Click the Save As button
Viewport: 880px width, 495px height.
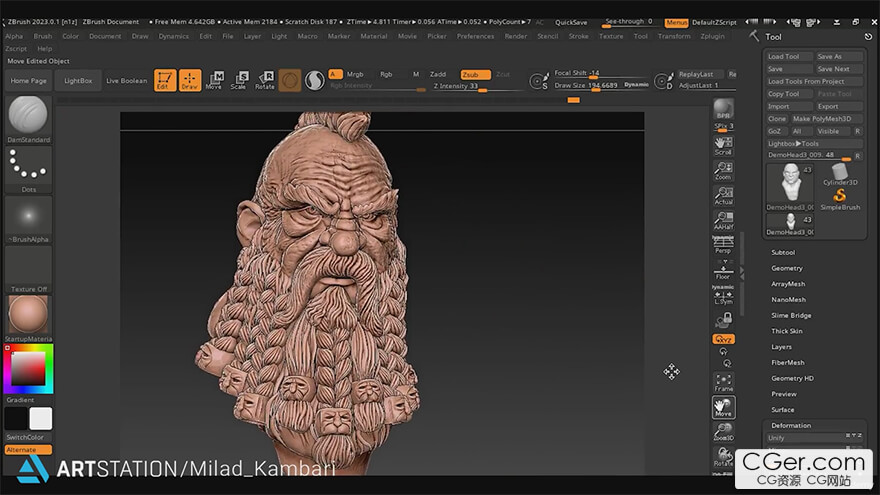(838, 57)
